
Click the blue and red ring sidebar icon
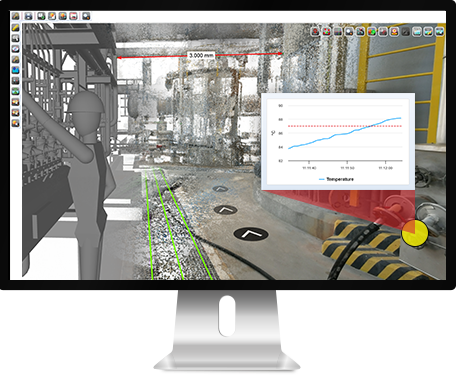click(x=15, y=49)
